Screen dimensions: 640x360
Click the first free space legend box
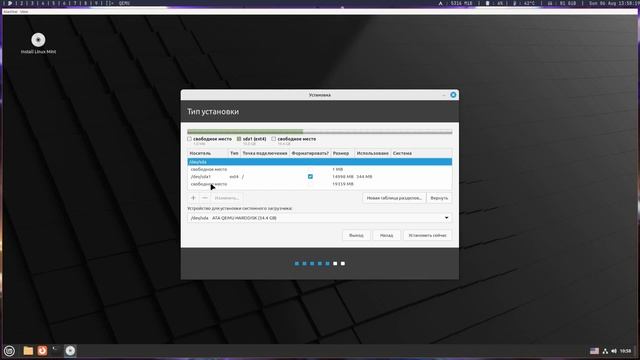pos(189,139)
